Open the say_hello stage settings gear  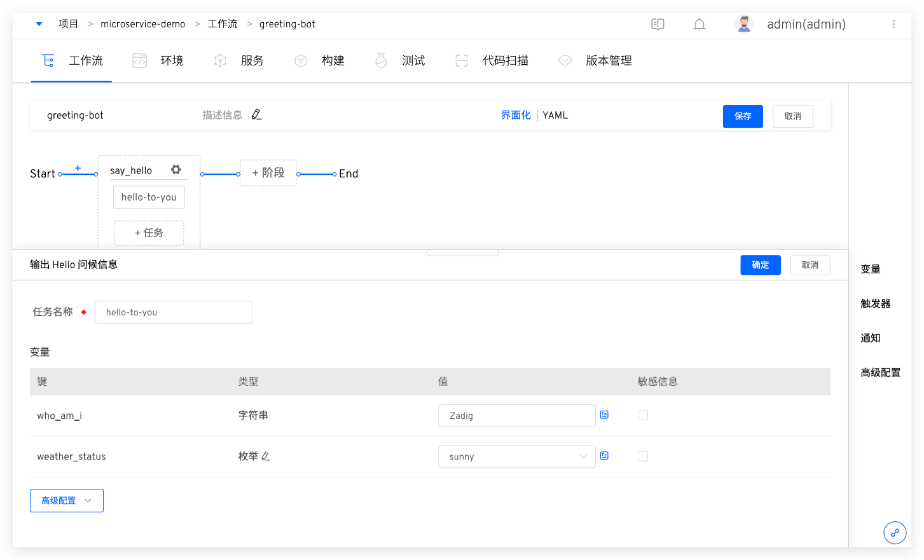pyautogui.click(x=176, y=170)
